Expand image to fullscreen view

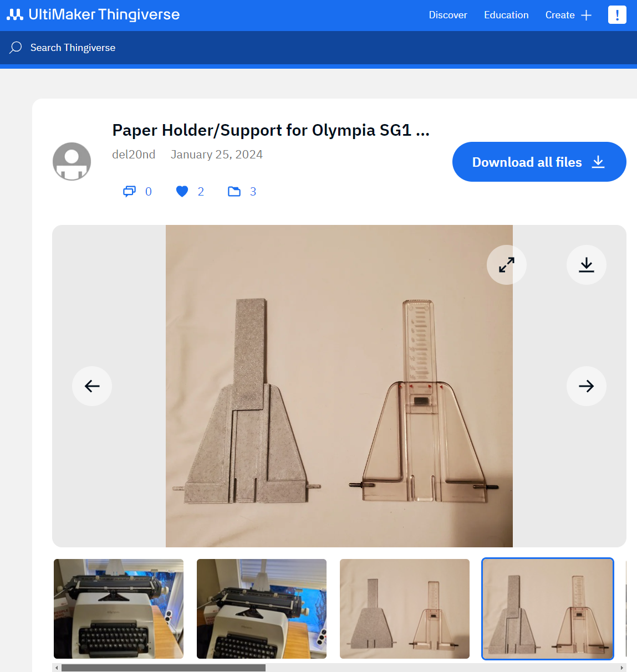click(x=506, y=265)
